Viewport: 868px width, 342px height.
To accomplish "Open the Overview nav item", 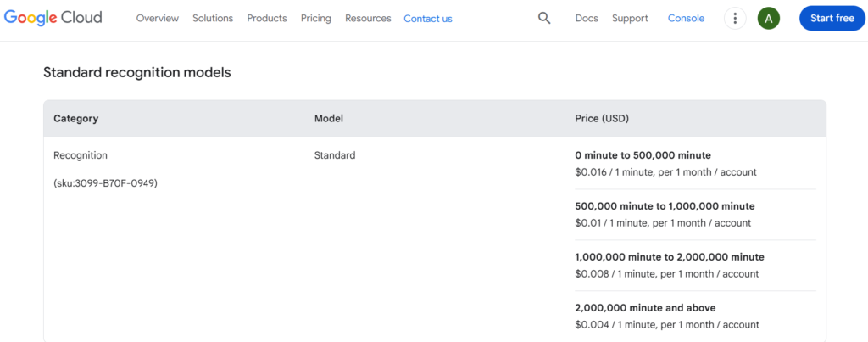I will pyautogui.click(x=157, y=18).
